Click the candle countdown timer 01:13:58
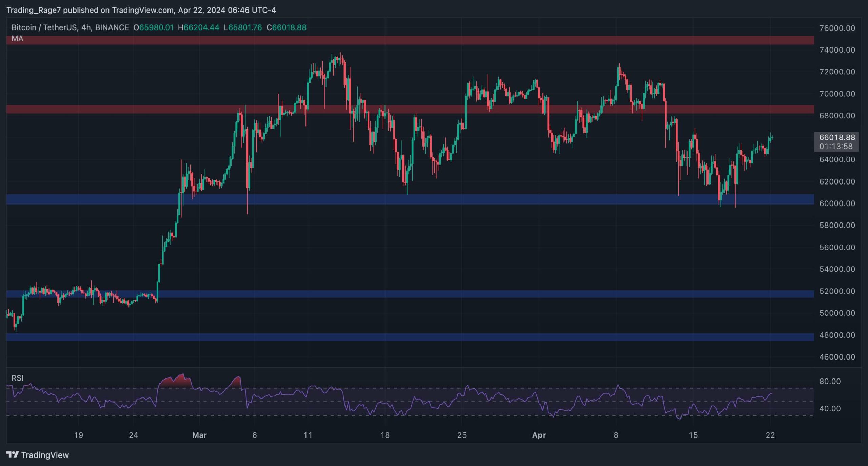868x466 pixels. 836,147
